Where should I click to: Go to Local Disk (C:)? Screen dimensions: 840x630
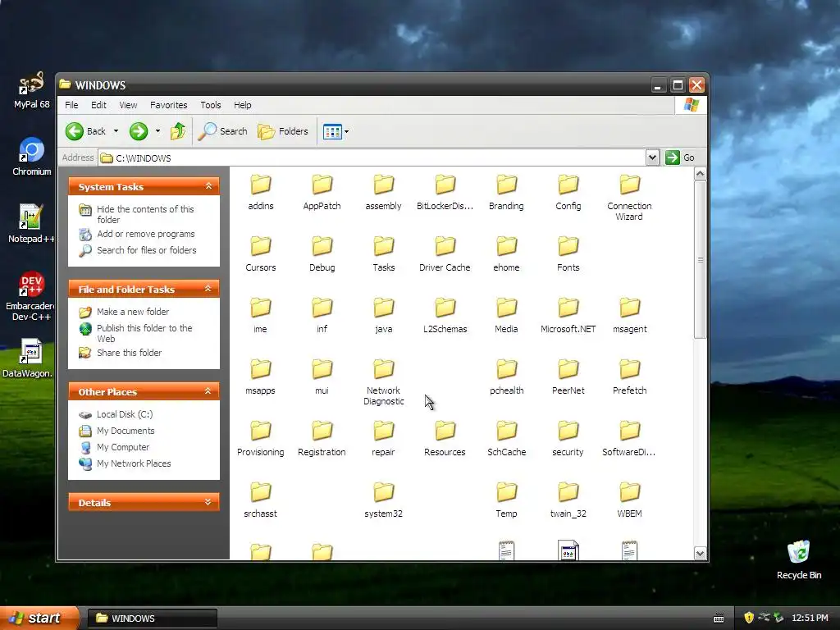pyautogui.click(x=125, y=414)
